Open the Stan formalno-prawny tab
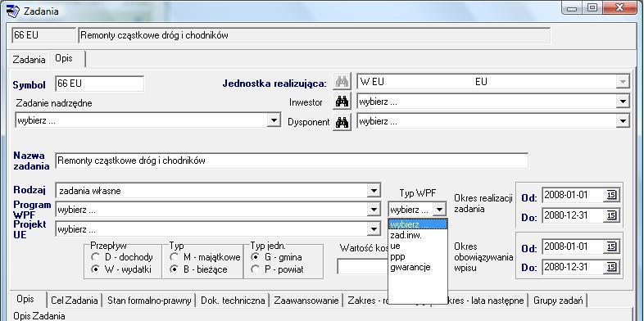This screenshot has width=644, height=321. 149,301
